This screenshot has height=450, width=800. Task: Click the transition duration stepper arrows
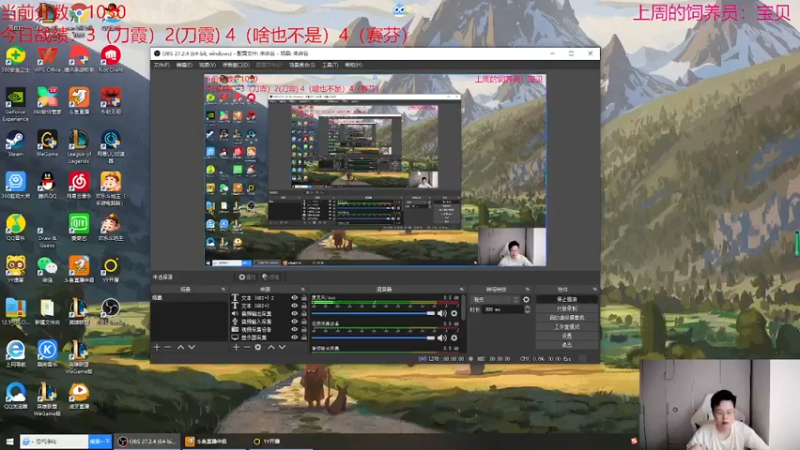click(x=527, y=309)
